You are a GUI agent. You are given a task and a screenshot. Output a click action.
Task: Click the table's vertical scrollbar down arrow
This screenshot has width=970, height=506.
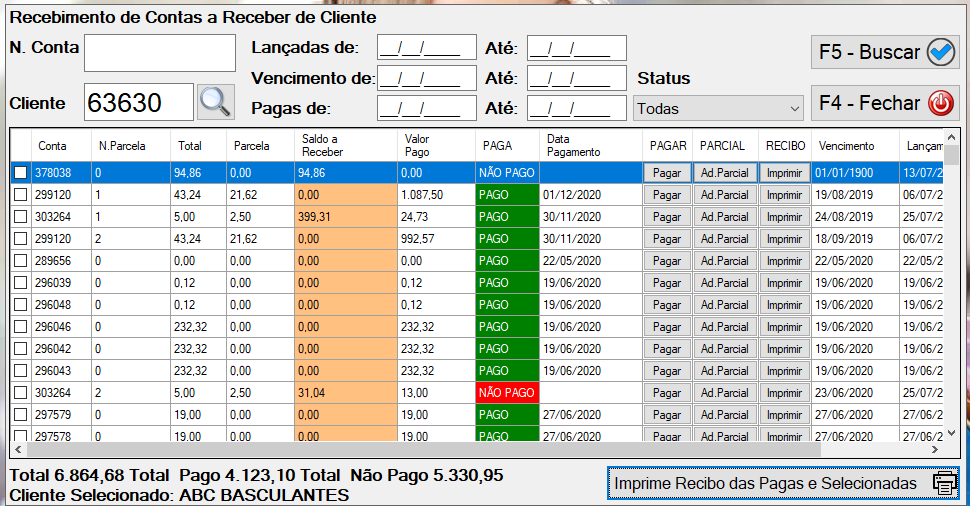(951, 434)
